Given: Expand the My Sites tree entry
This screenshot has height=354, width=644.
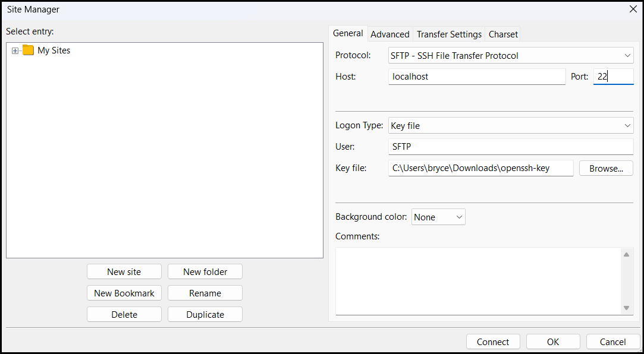Looking at the screenshot, I should click(x=15, y=50).
